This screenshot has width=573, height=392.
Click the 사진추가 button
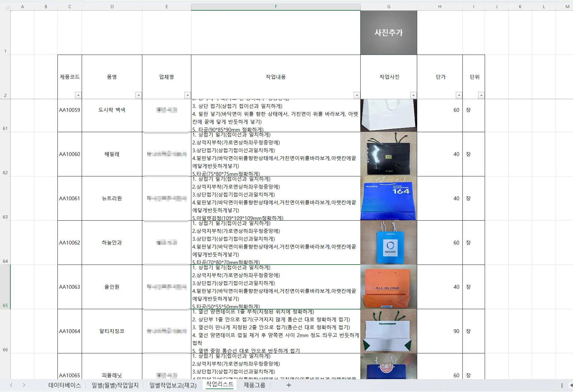pyautogui.click(x=389, y=33)
